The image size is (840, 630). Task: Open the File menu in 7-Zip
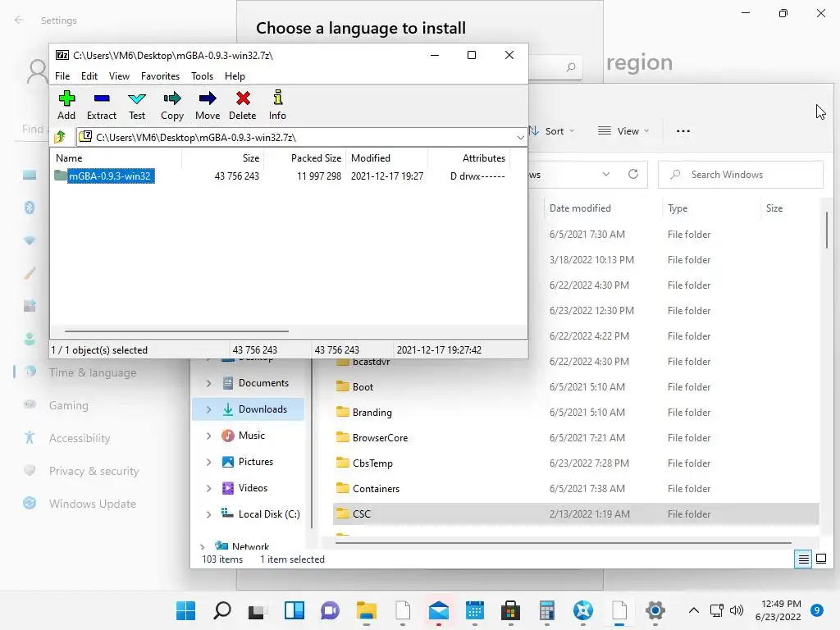click(62, 76)
